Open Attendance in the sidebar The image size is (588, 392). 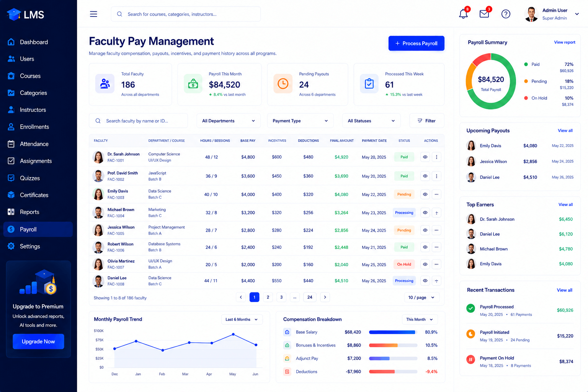point(38,144)
